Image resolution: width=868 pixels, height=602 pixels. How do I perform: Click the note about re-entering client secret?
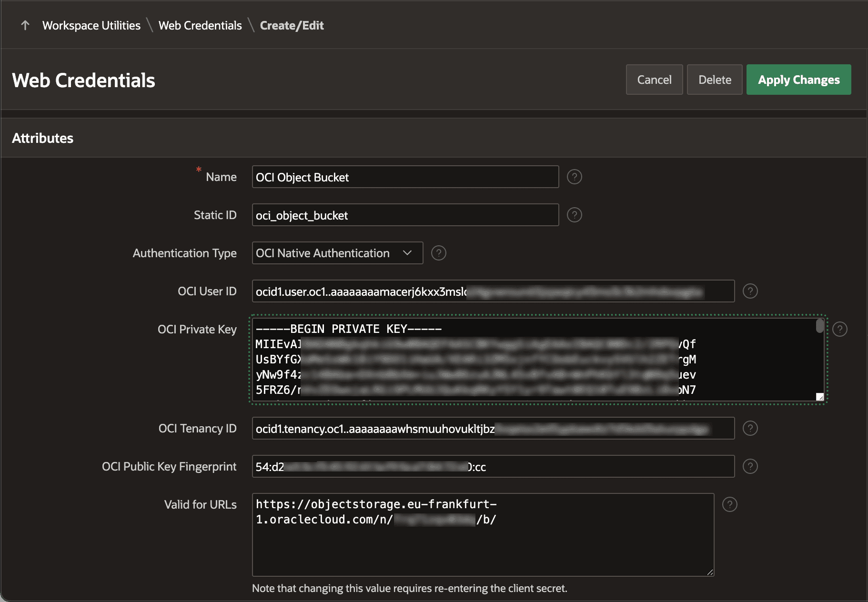pyautogui.click(x=410, y=588)
